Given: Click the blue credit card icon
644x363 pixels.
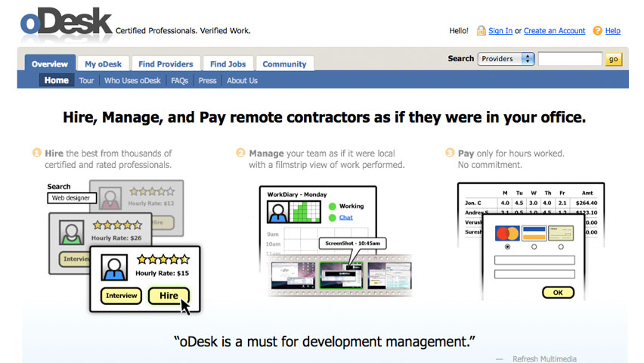Looking at the screenshot, I should point(534,233).
